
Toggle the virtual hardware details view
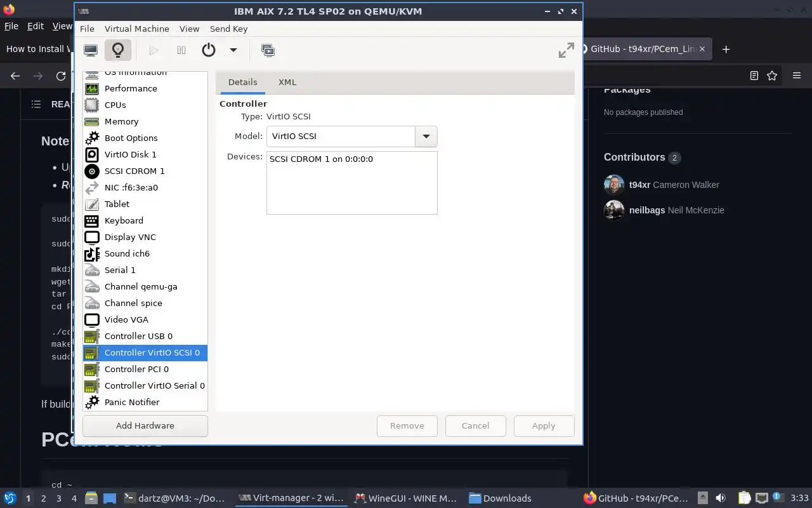pyautogui.click(x=118, y=50)
